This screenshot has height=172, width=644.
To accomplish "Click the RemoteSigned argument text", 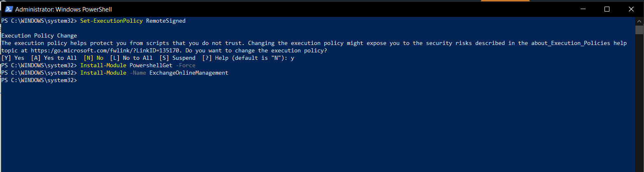I will 166,21.
